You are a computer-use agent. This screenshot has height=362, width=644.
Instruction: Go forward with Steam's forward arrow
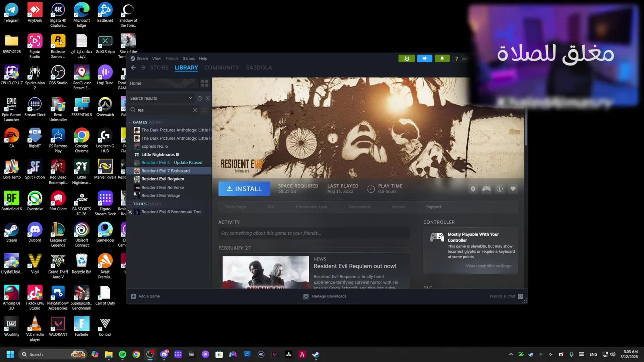pyautogui.click(x=143, y=68)
